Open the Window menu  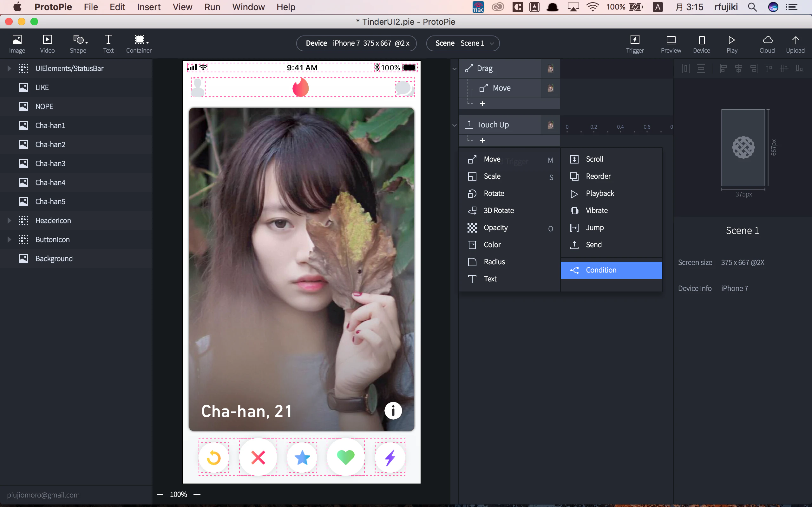click(x=248, y=7)
